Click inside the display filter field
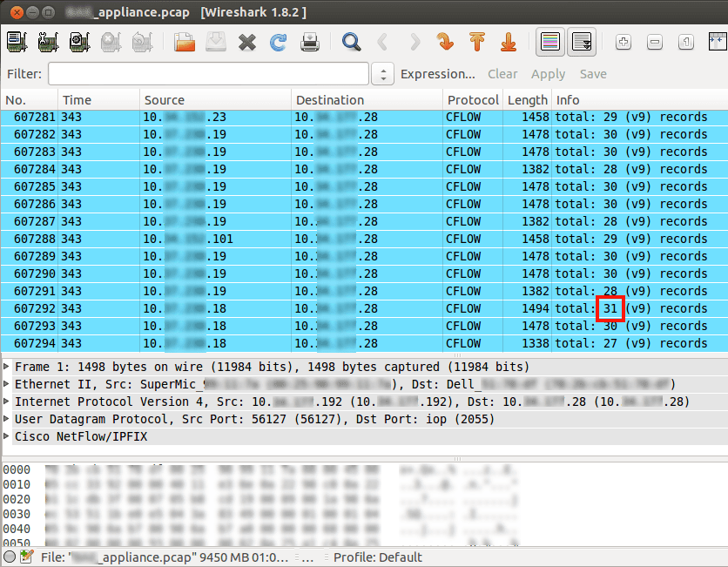The image size is (728, 567). point(208,74)
